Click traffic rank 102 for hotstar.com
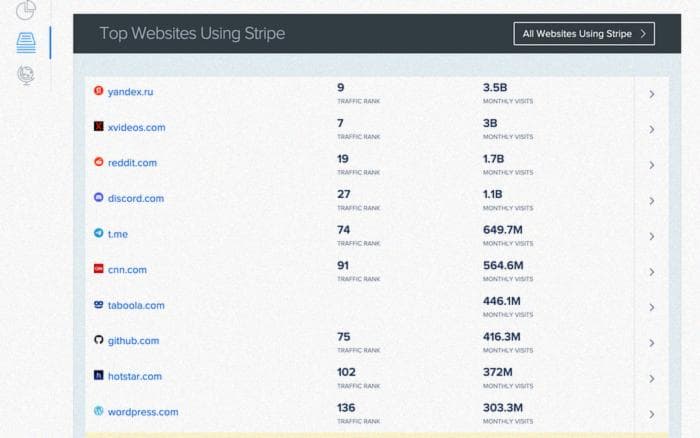Viewport: 700px width, 438px height. point(346,372)
